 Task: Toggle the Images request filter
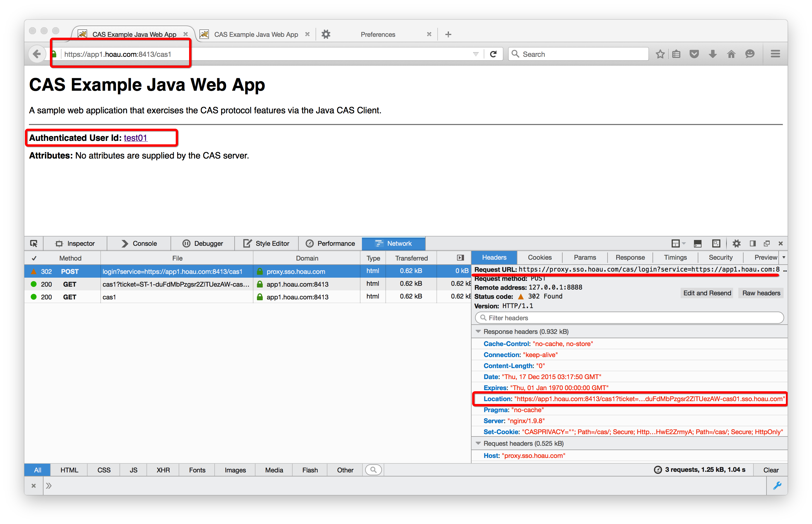[235, 470]
